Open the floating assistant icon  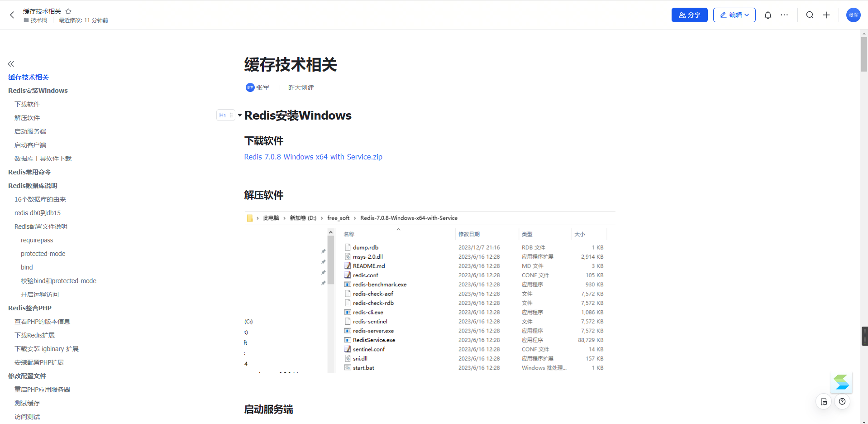(841, 382)
